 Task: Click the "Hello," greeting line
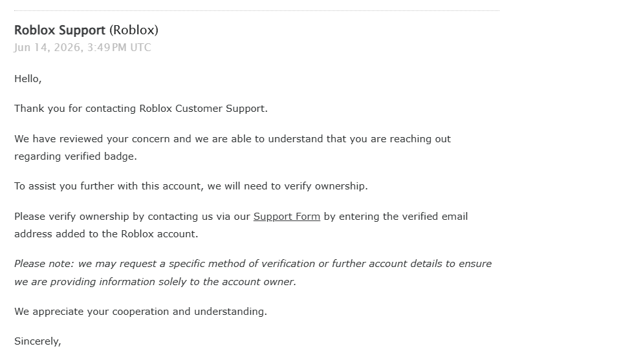[28, 79]
